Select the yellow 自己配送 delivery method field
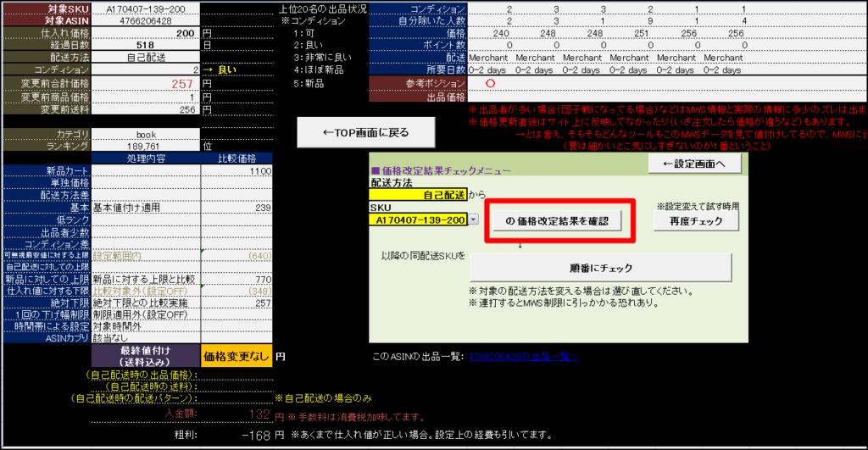Image resolution: width=868 pixels, height=450 pixels. [418, 195]
